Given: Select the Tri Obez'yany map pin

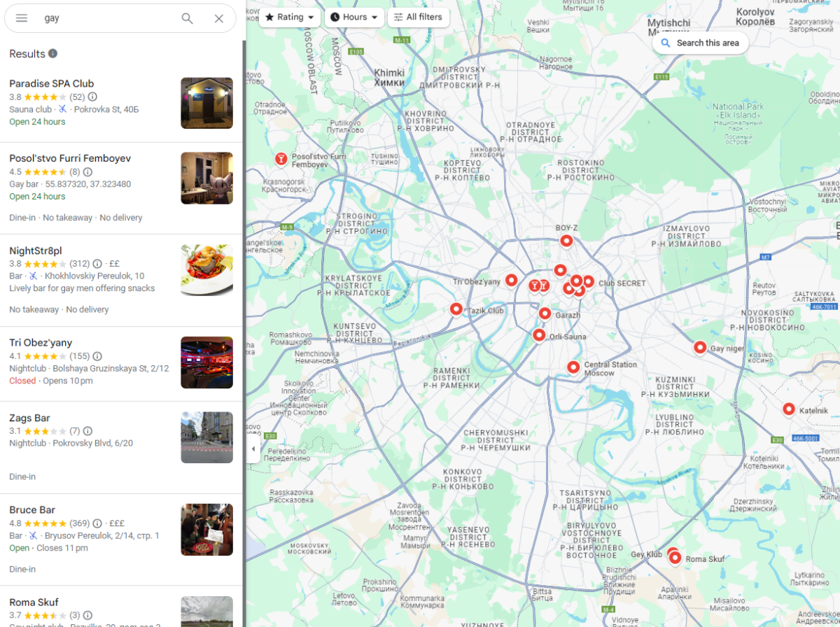Looking at the screenshot, I should click(x=512, y=281).
